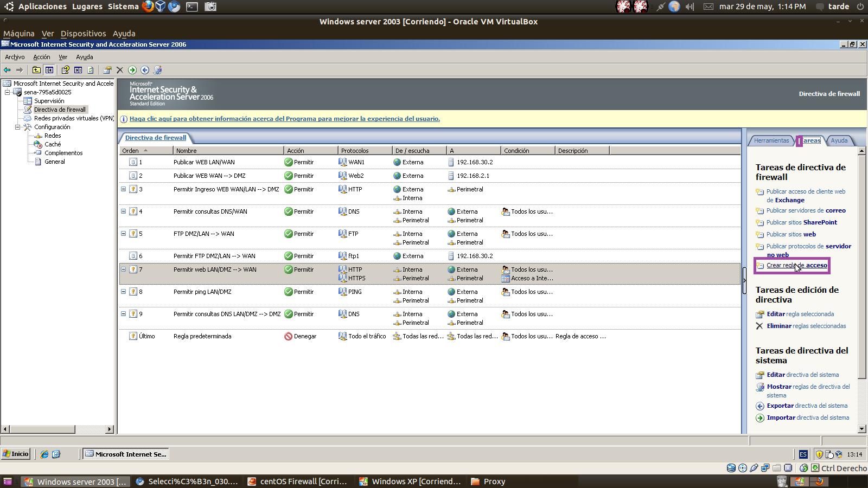The image size is (868, 488).
Task: Click Publicar servidores de correo icon
Action: tap(759, 211)
